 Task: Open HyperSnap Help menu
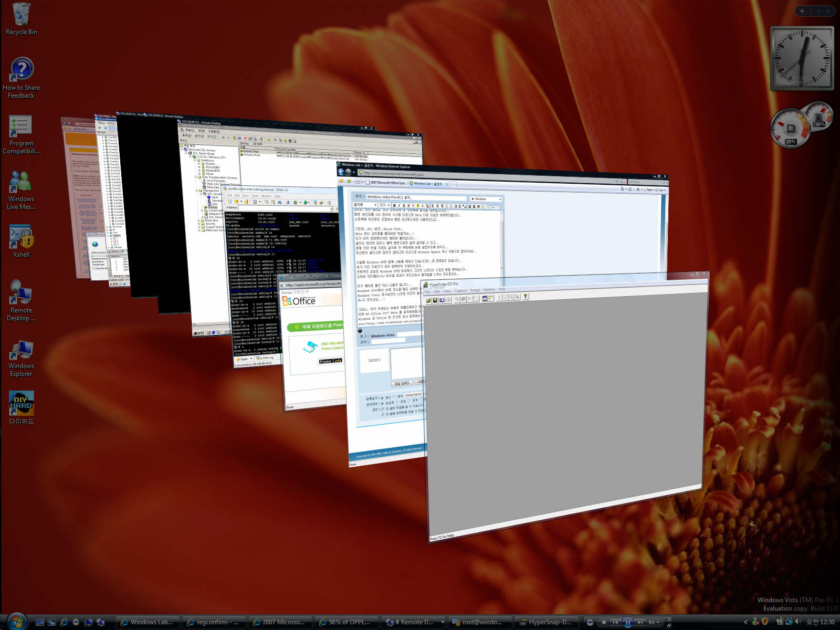coord(502,289)
